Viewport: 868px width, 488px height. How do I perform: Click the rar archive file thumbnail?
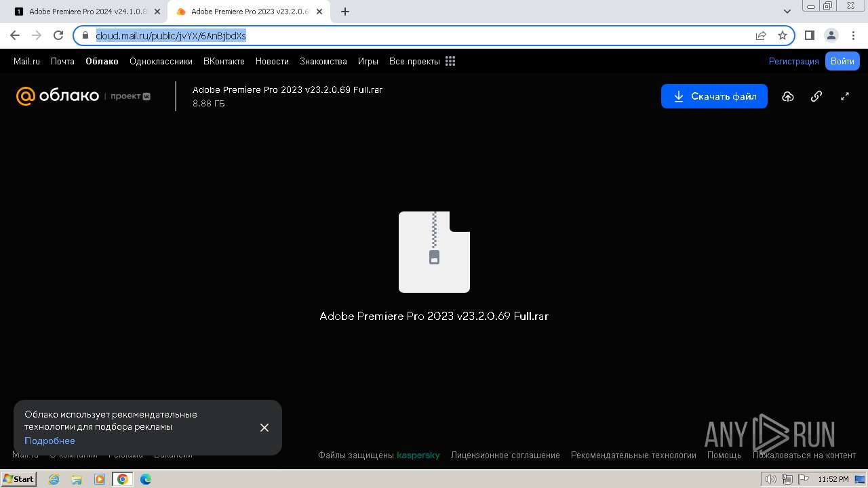[x=434, y=252]
